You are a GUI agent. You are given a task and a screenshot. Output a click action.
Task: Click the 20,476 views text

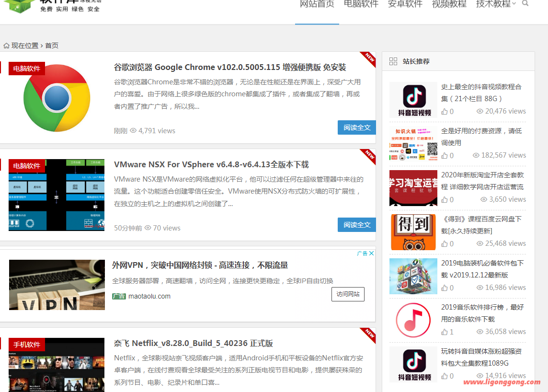pyautogui.click(x=505, y=111)
